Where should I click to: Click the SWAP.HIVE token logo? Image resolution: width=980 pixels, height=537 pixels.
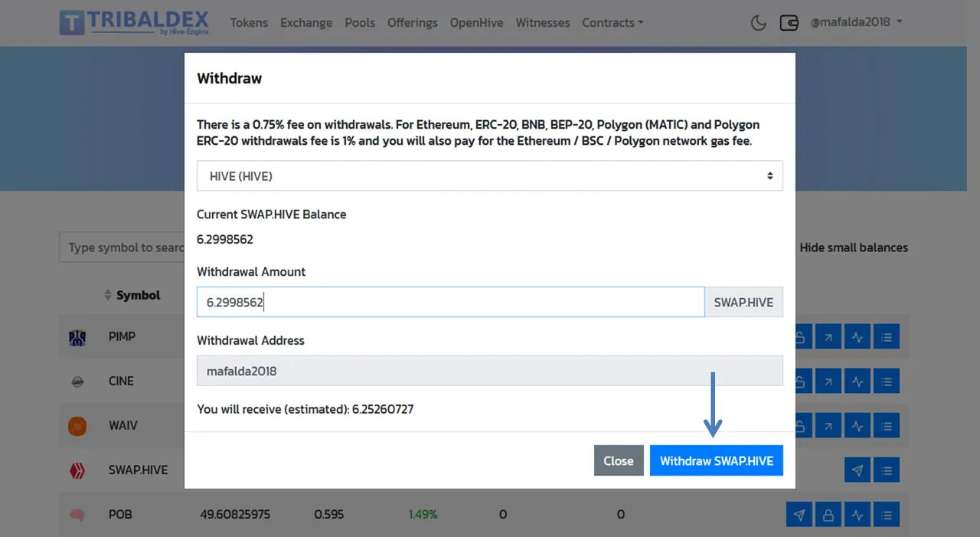click(x=77, y=470)
